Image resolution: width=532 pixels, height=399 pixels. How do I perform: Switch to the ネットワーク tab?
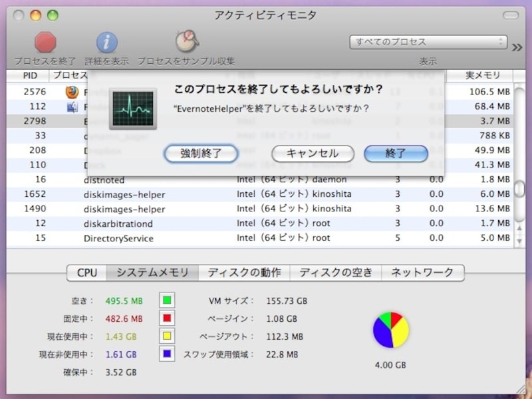click(422, 273)
